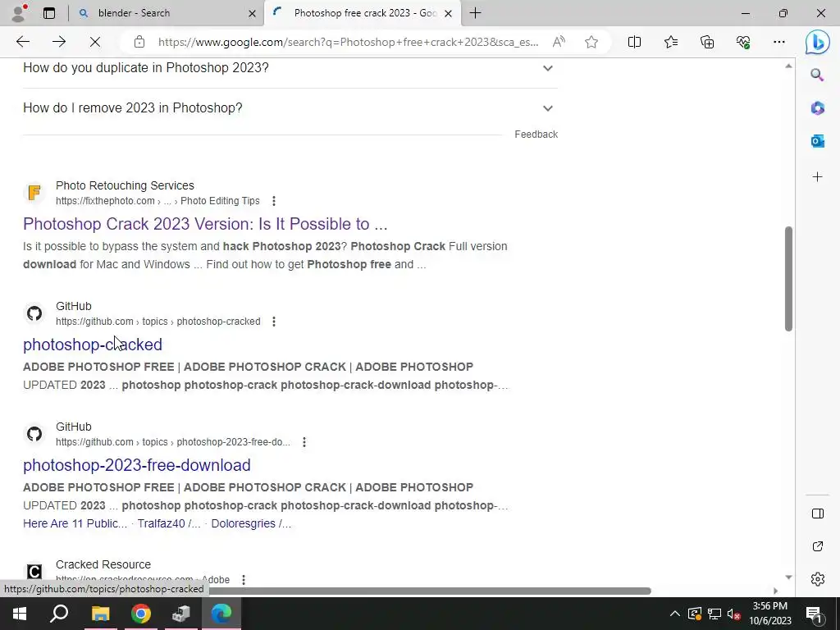
Task: Open 'photoshop-cracked' GitHub result
Action: pos(93,345)
